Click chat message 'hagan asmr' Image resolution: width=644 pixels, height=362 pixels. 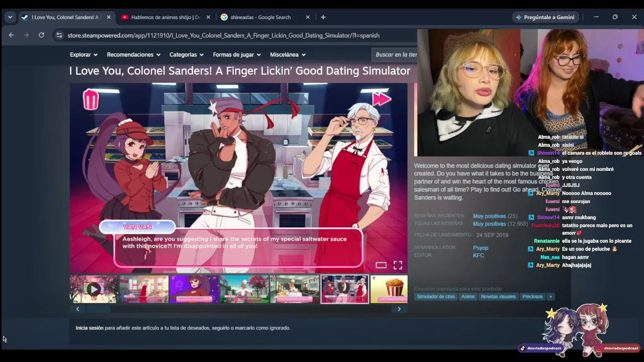pyautogui.click(x=575, y=257)
